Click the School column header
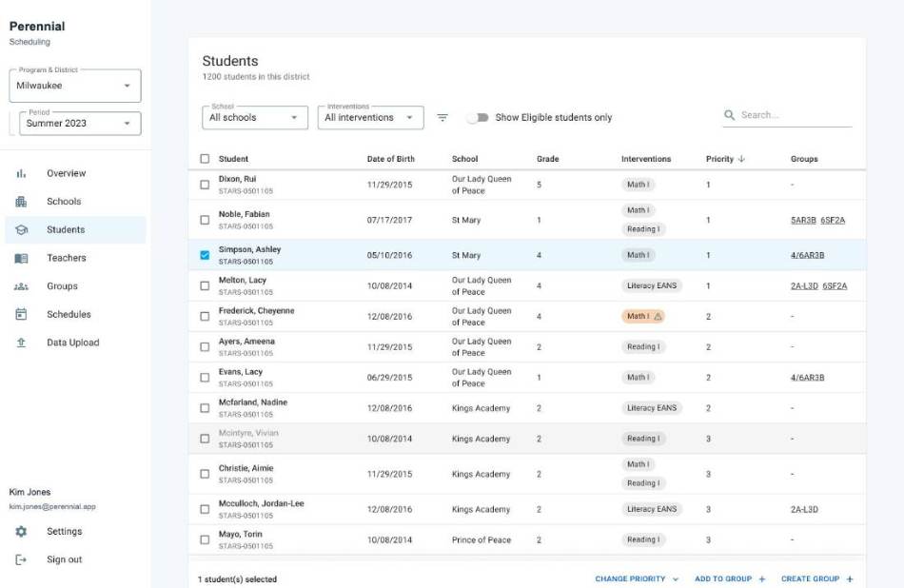Screen dimensions: 904x588 coord(464,159)
